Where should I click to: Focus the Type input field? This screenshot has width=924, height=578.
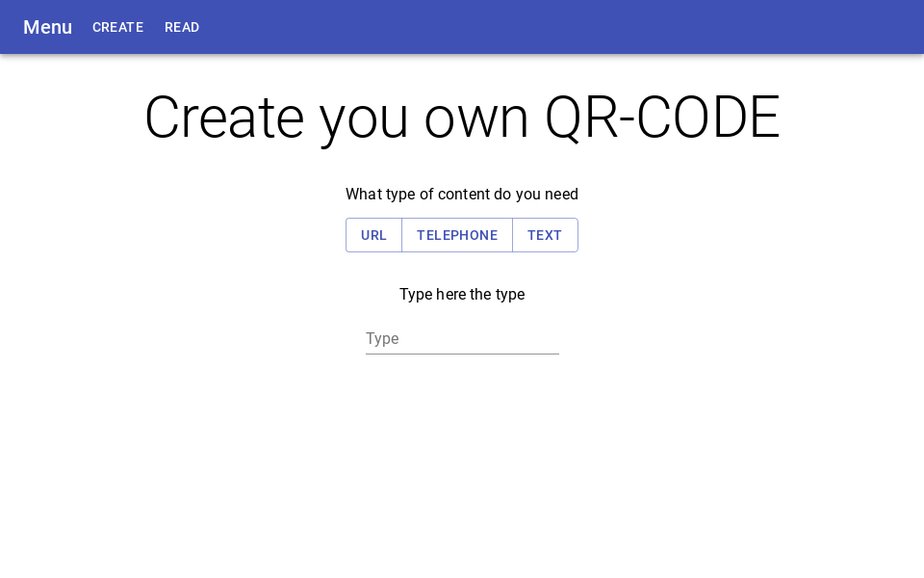pyautogui.click(x=462, y=339)
